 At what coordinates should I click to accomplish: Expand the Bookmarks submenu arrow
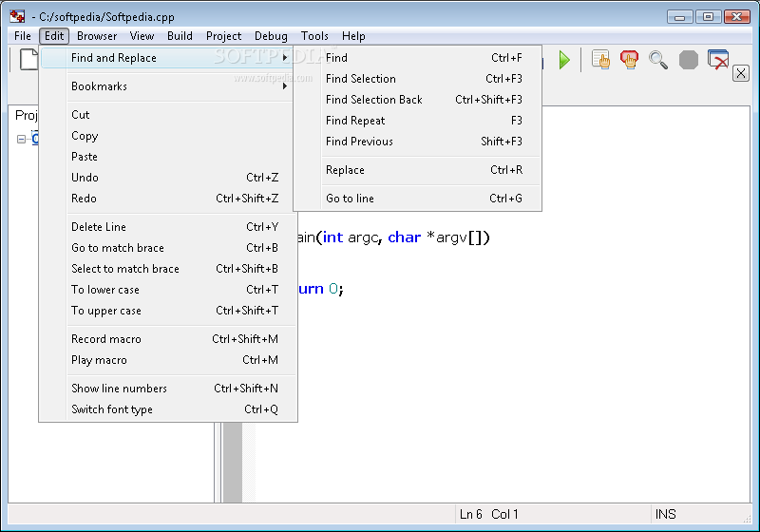(285, 86)
